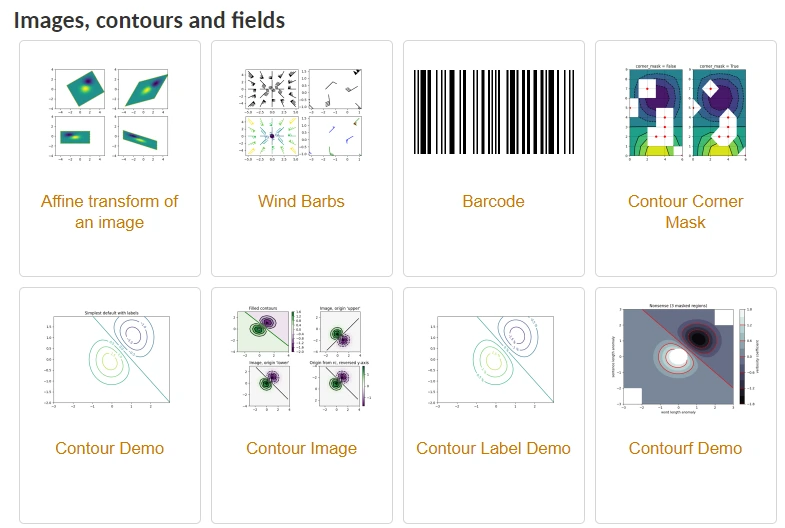Click the colorbar in the Contourf Demo thumbnail
785x528 pixels.
coord(742,356)
